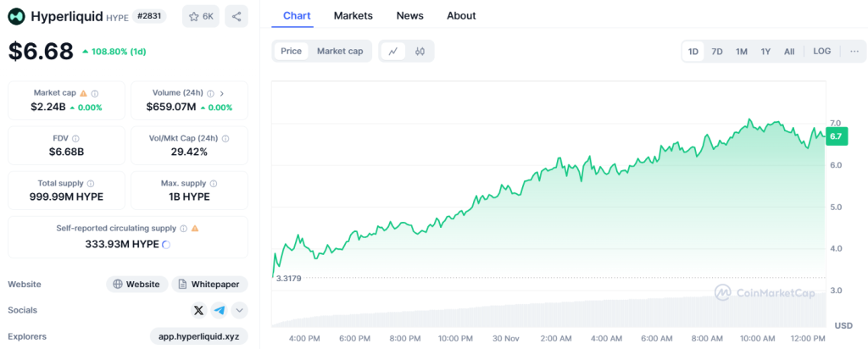Toggle the LOG scale on the chart
868x349 pixels.
[821, 51]
